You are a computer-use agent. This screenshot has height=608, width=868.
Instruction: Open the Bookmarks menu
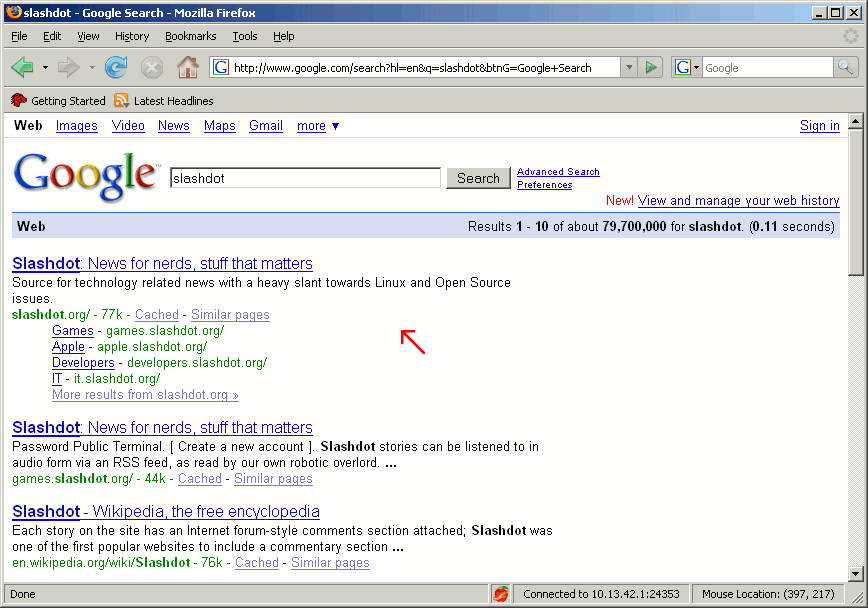[190, 36]
